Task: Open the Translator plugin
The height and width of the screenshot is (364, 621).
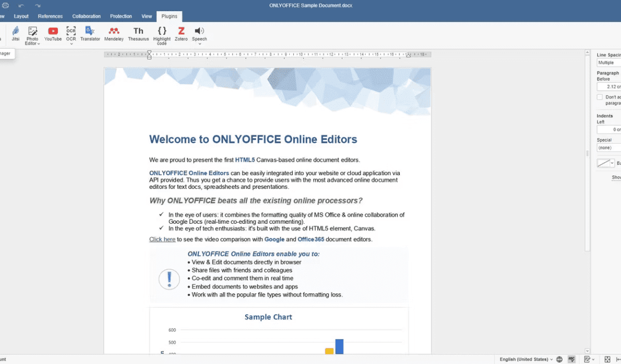Action: click(x=90, y=34)
